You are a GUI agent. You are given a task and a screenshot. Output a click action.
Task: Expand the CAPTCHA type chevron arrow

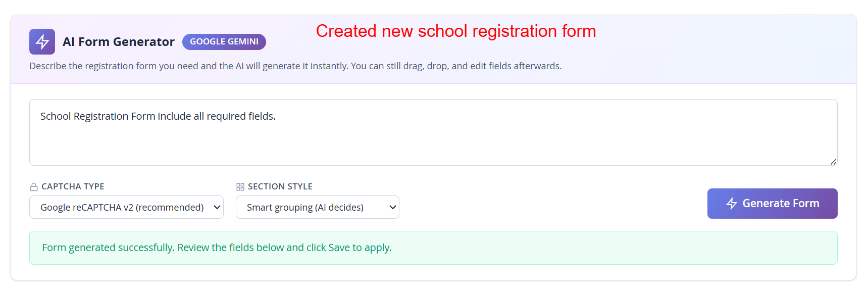click(217, 207)
